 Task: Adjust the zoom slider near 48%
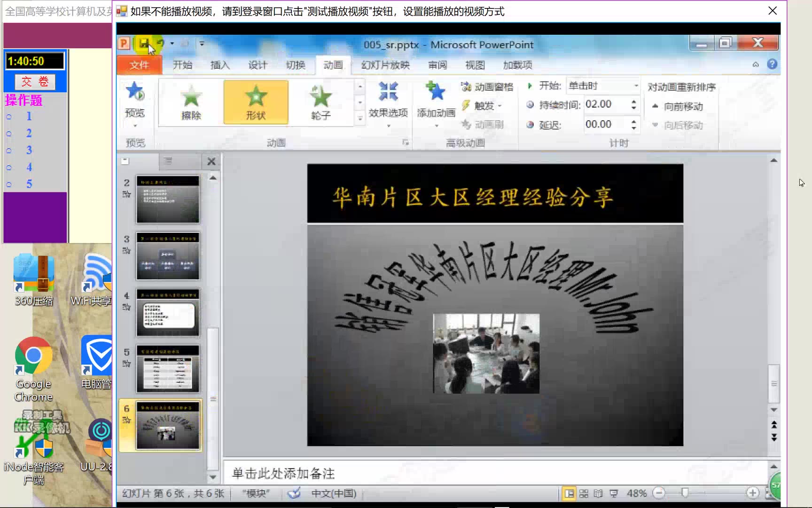686,493
